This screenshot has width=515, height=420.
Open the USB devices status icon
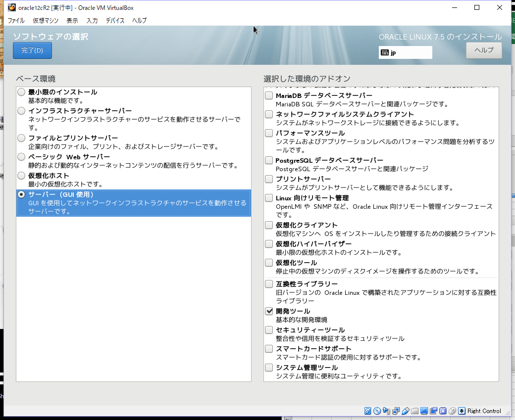click(x=406, y=411)
